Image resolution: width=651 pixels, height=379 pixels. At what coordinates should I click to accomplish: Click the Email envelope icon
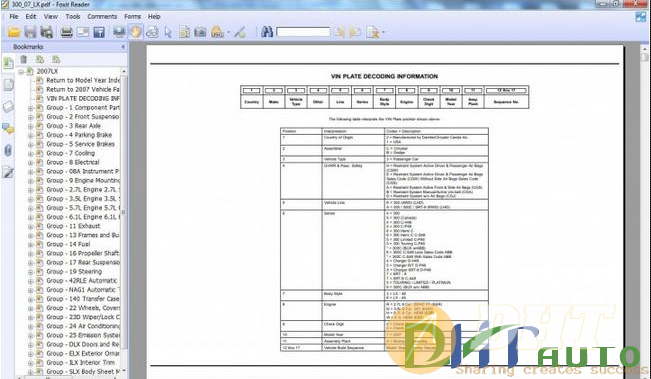(83, 32)
